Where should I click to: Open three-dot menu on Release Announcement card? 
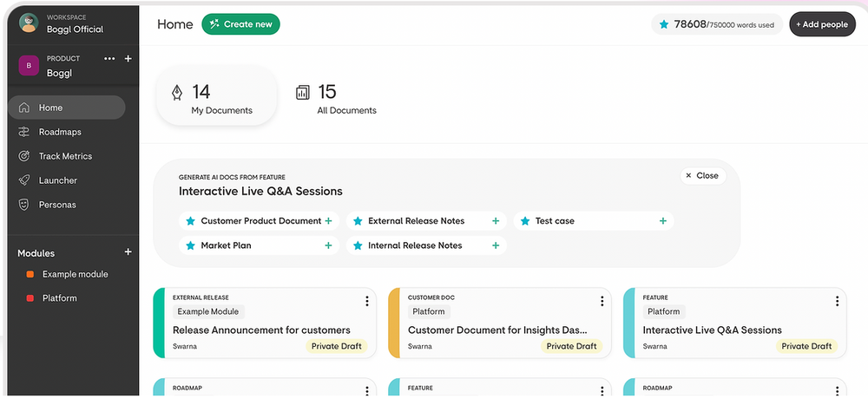367,301
